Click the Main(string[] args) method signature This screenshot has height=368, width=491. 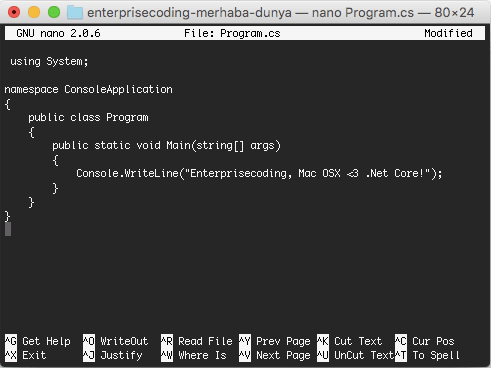click(223, 146)
